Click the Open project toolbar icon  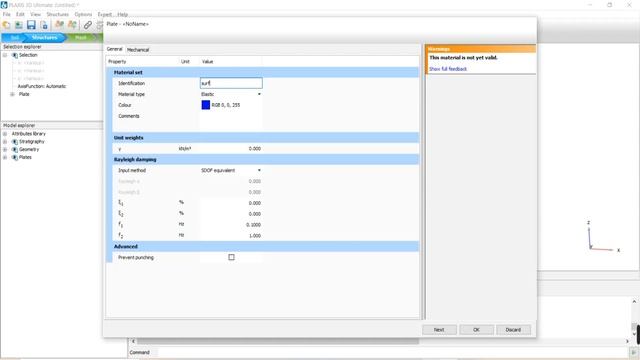pyautogui.click(x=19, y=25)
